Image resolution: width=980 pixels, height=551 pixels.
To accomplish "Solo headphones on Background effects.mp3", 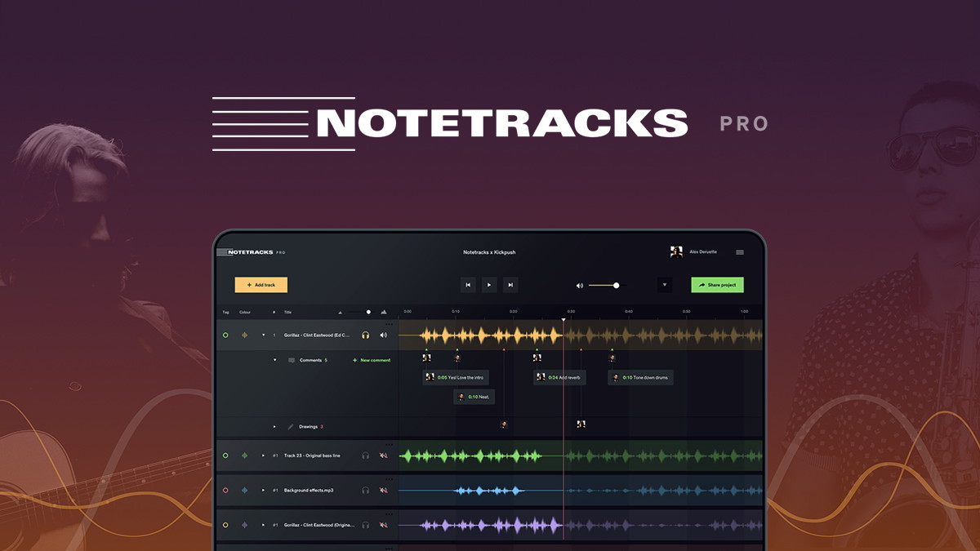I will pos(365,490).
